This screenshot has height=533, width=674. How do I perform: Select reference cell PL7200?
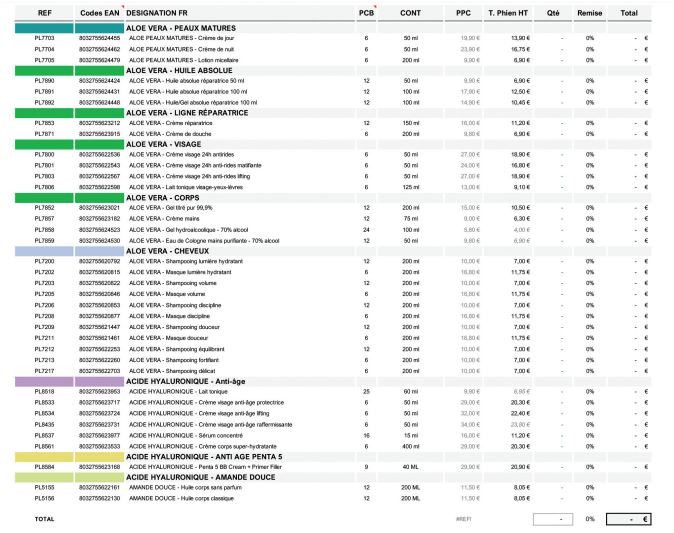click(x=44, y=261)
